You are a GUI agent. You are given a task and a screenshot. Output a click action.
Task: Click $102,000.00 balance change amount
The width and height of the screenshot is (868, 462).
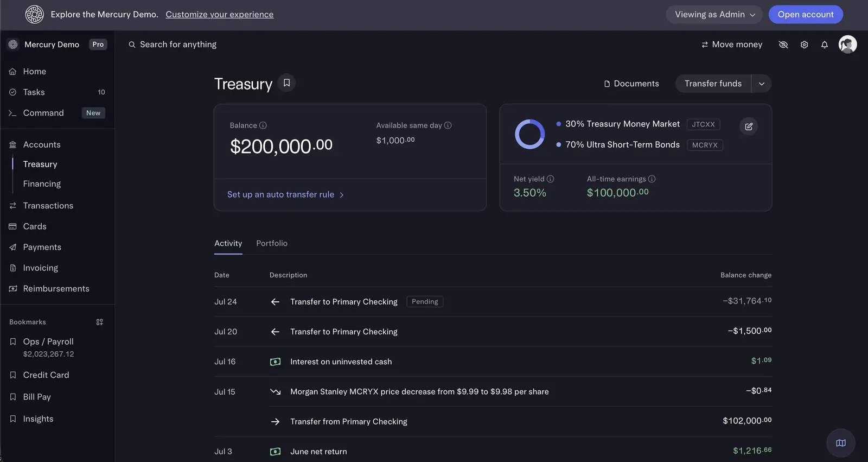tap(747, 421)
